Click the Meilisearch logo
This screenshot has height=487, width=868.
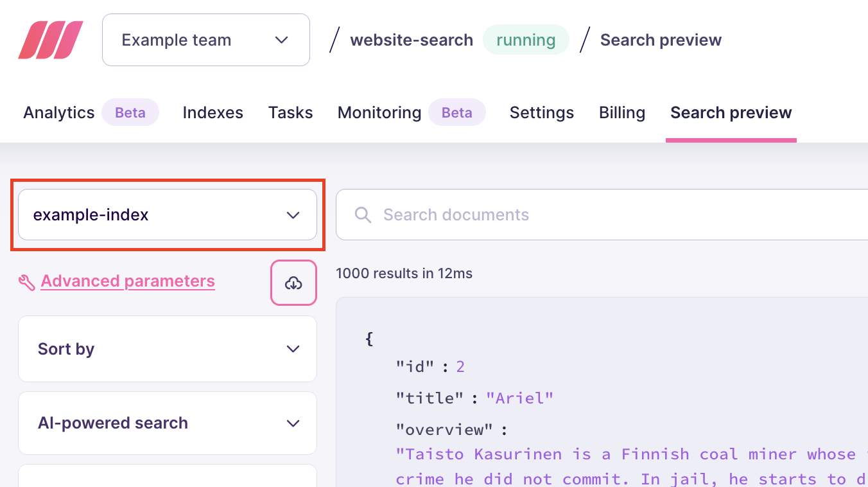click(50, 39)
